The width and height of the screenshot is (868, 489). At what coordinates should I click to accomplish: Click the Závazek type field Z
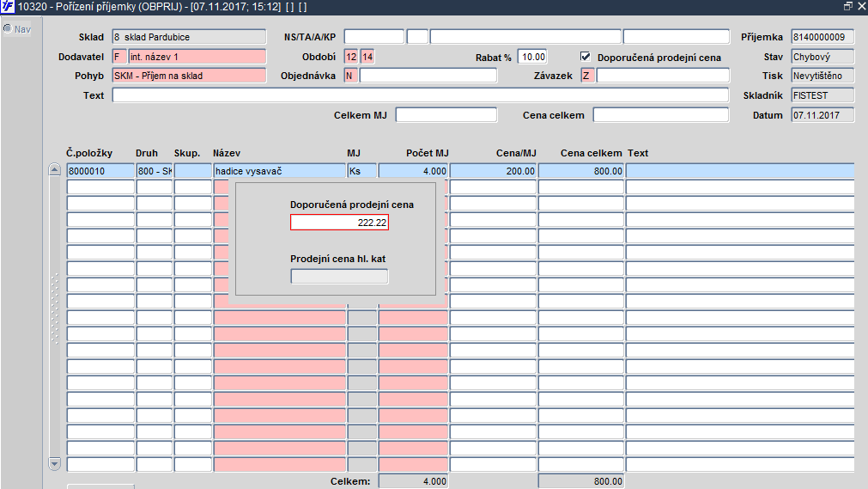point(587,76)
